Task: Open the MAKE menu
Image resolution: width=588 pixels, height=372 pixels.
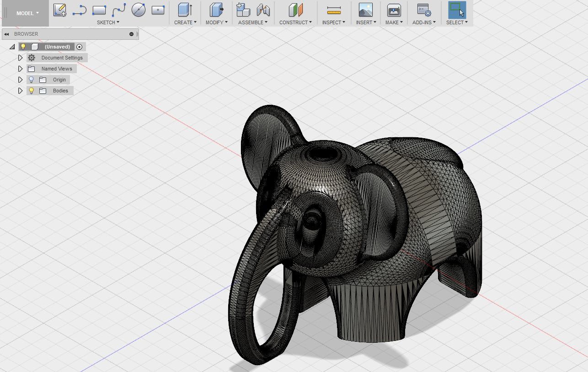Action: click(394, 22)
